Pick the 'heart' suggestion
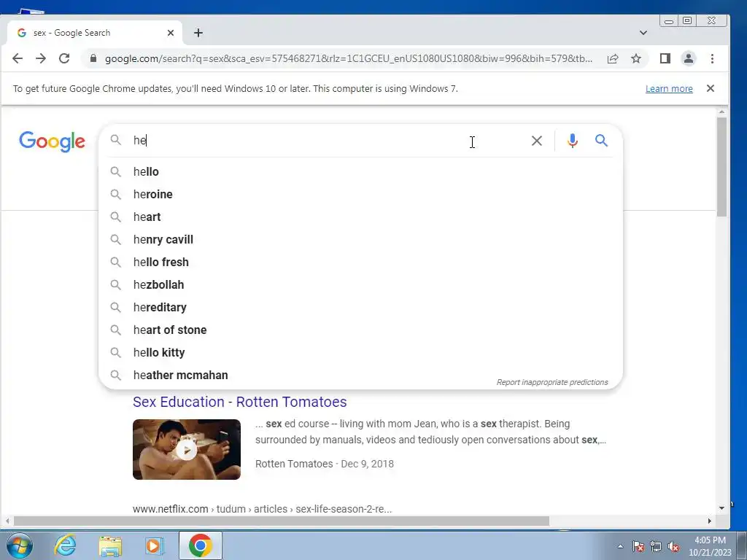The height and width of the screenshot is (560, 747). pyautogui.click(x=360, y=217)
